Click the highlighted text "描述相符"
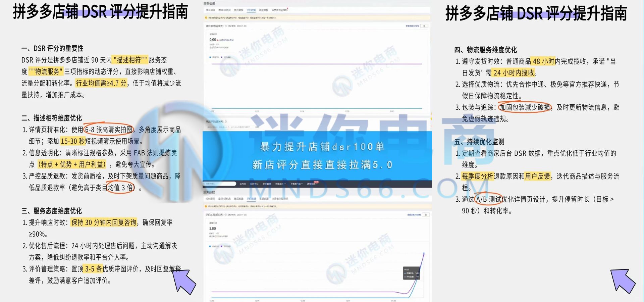The height and width of the screenshot is (302, 644). (130, 60)
